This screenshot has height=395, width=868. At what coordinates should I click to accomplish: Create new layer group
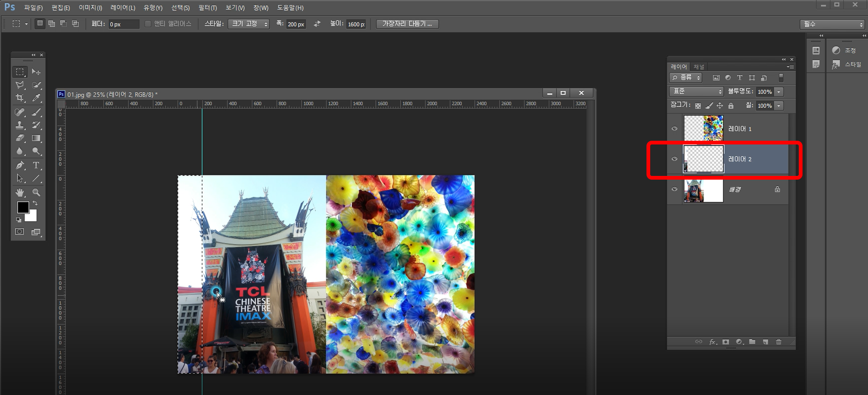point(752,342)
